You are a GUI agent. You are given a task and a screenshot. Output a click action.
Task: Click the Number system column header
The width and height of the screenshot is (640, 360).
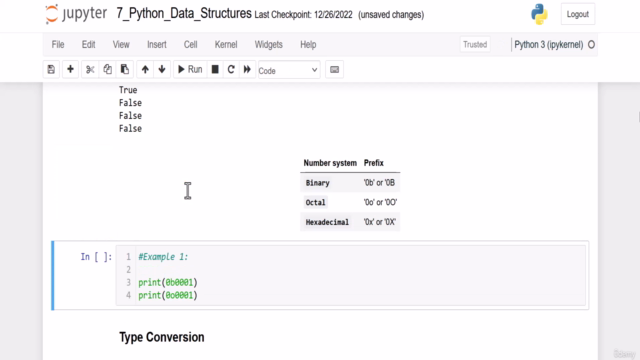click(x=330, y=163)
